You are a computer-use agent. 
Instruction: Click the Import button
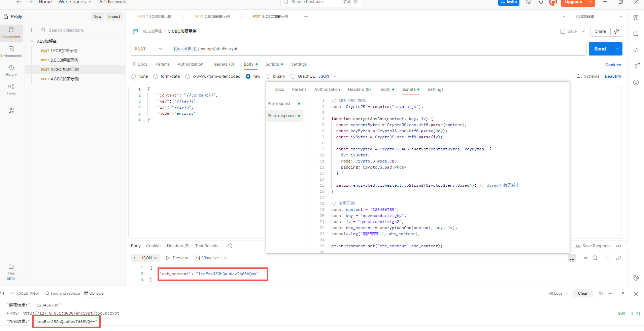[x=114, y=16]
